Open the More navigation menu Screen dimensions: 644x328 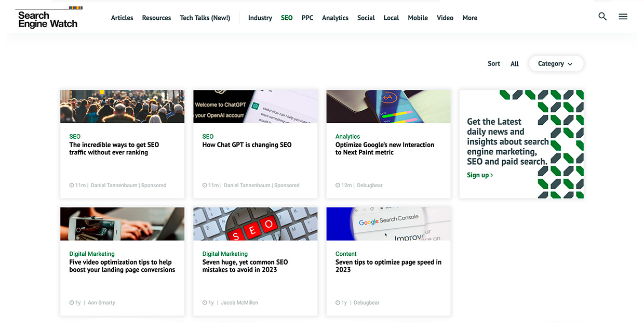click(x=470, y=18)
